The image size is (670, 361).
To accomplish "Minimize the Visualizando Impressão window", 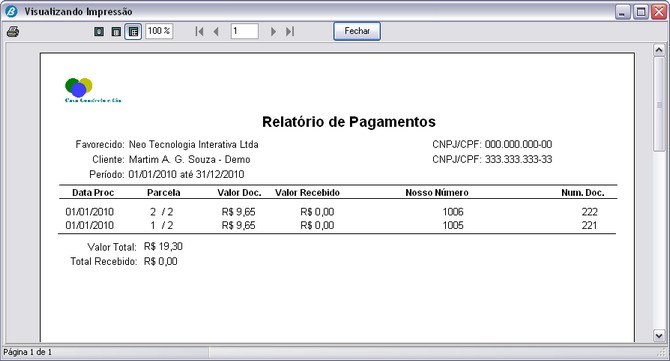I will pyautogui.click(x=623, y=12).
